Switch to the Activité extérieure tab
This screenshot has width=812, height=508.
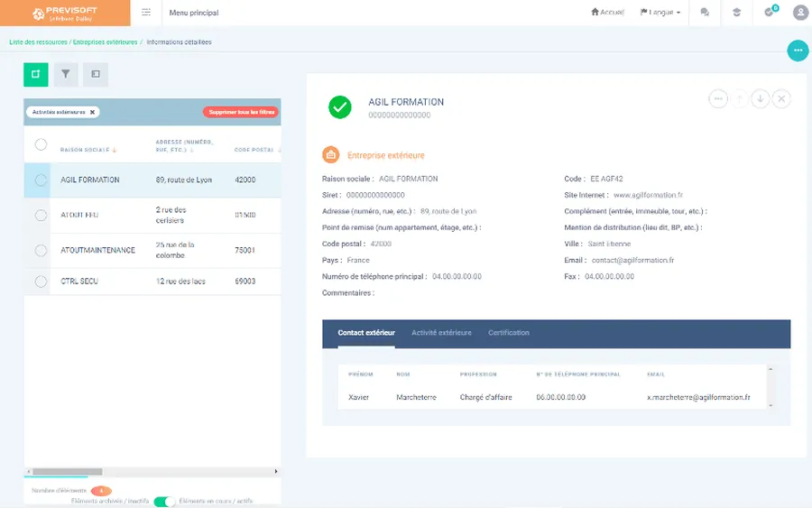(441, 333)
